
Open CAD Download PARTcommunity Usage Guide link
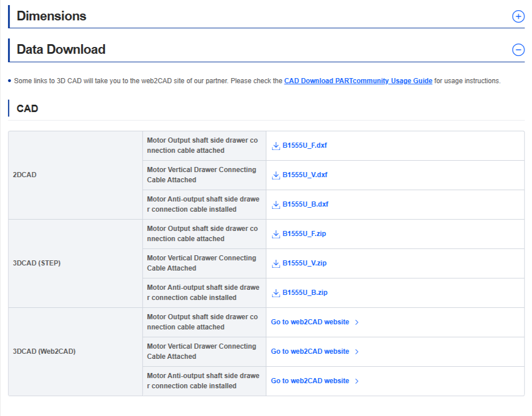point(358,81)
